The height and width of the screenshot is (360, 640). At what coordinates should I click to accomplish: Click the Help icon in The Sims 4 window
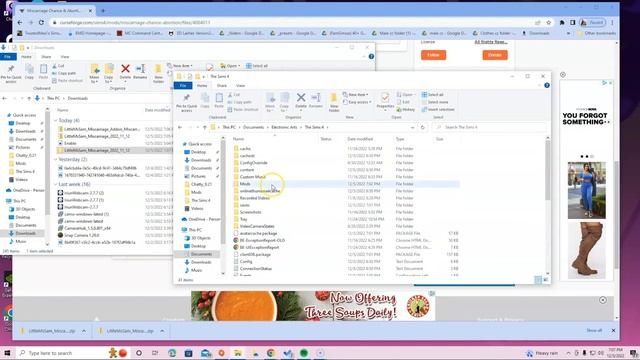547,85
